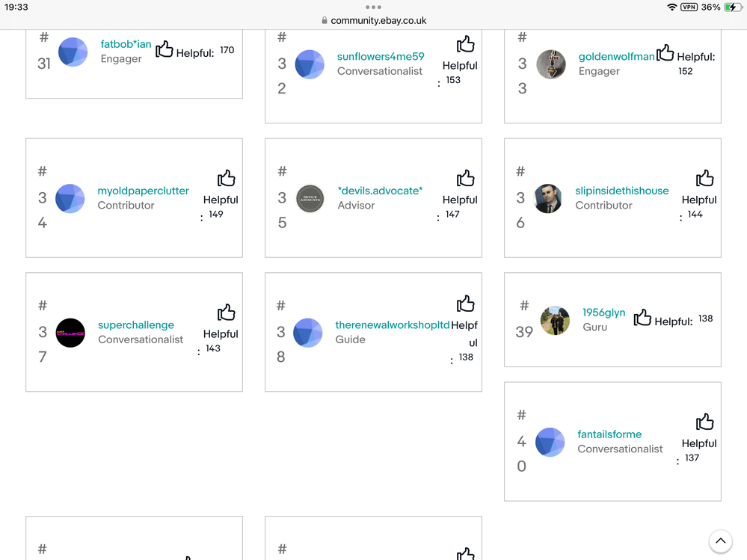Click thumbs-up icon on myoldpaperclutter card
The height and width of the screenshot is (560, 747).
227,178
